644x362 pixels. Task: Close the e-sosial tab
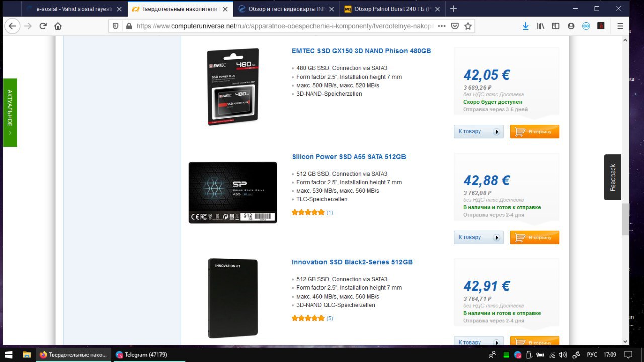pos(119,9)
